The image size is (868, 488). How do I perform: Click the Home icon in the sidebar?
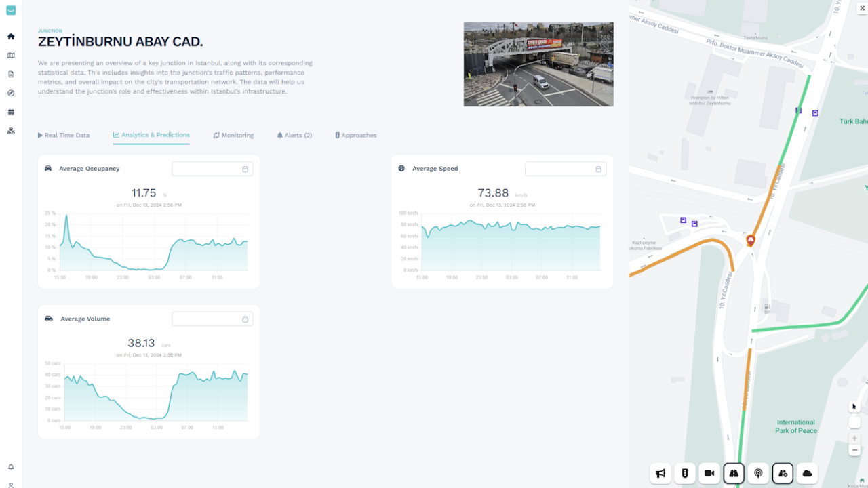click(x=11, y=36)
